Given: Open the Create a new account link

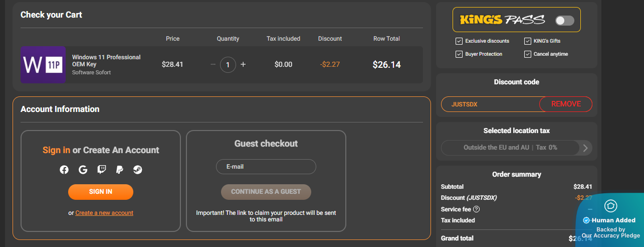Looking at the screenshot, I should [104, 213].
